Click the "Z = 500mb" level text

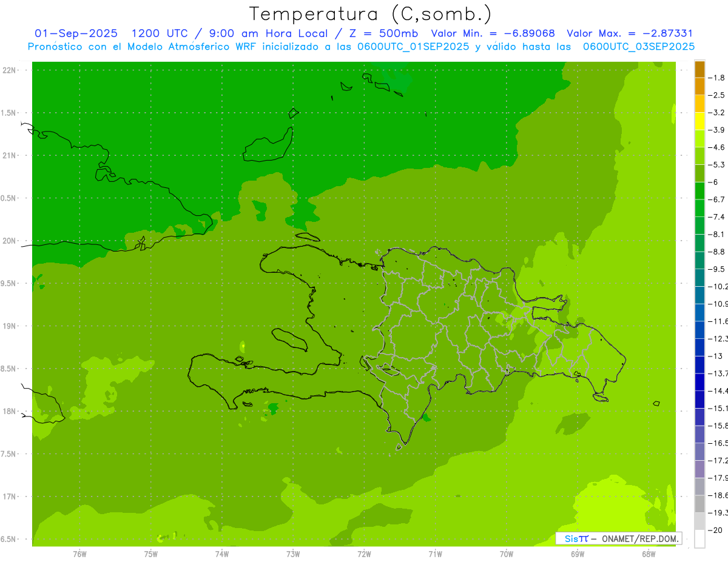(x=382, y=33)
